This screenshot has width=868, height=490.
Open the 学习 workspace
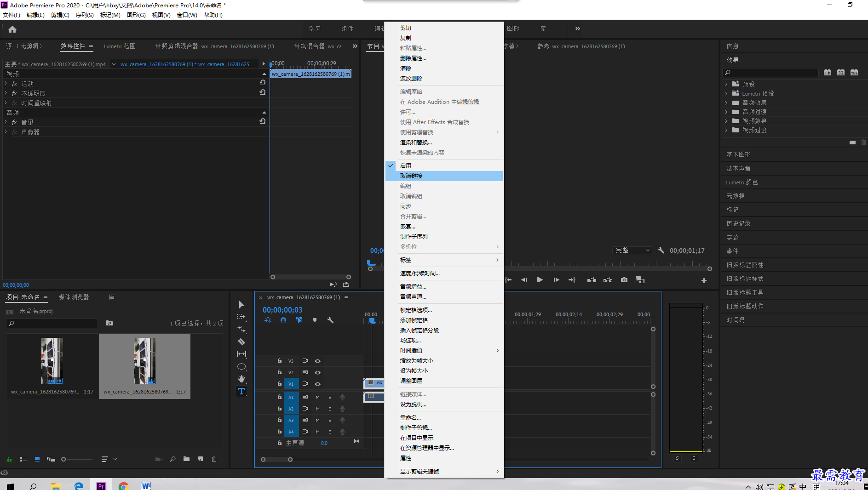coord(315,28)
